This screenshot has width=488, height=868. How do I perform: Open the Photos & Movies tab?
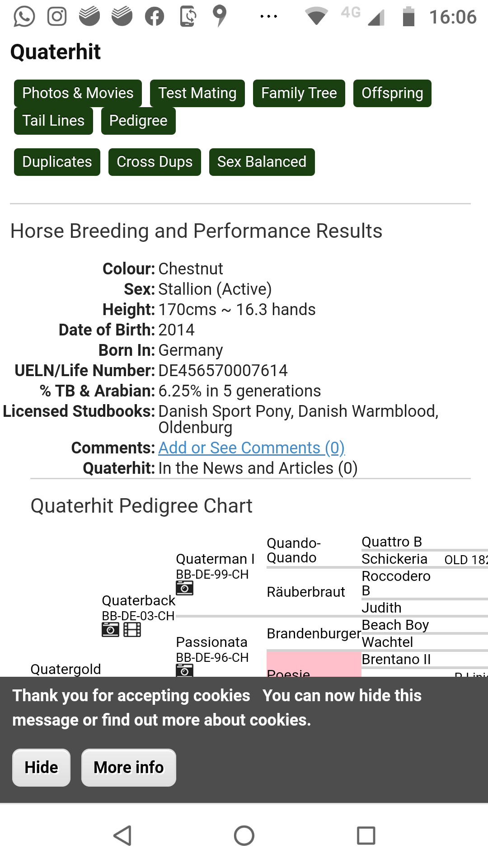[78, 93]
